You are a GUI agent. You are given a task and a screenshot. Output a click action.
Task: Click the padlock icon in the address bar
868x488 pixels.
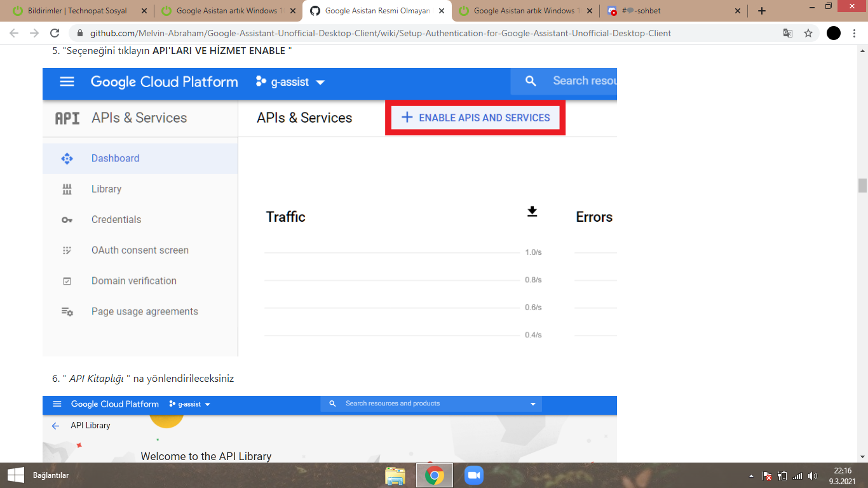80,33
